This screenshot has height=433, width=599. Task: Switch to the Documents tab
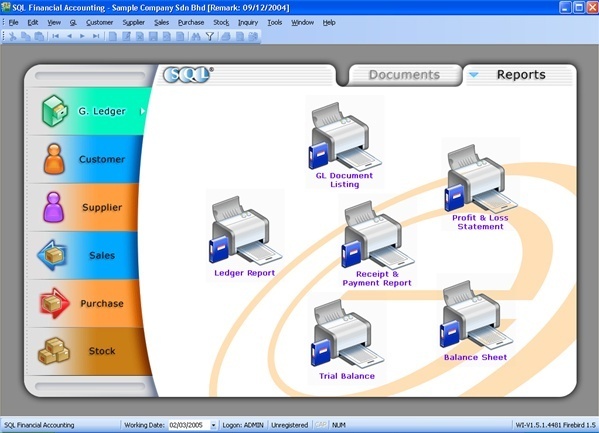(404, 75)
